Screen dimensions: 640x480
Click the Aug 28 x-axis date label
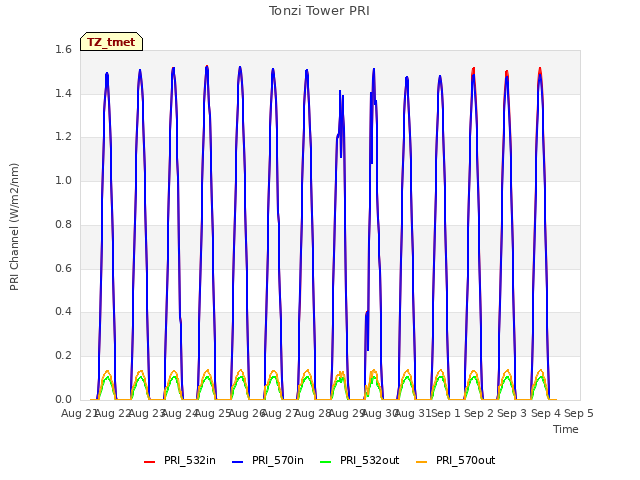[x=313, y=413]
